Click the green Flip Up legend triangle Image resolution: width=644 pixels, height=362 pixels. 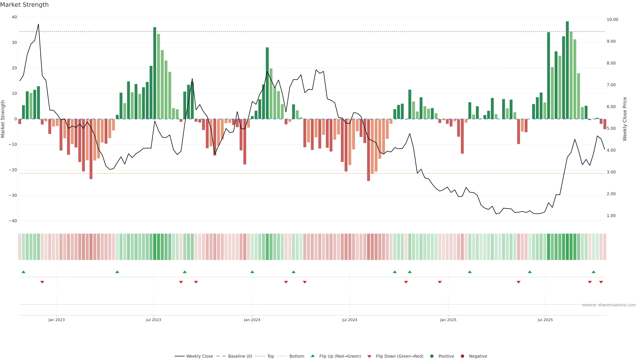pos(312,356)
